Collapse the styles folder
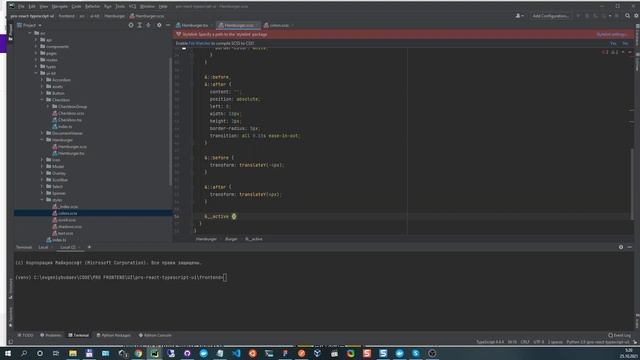 [42, 200]
